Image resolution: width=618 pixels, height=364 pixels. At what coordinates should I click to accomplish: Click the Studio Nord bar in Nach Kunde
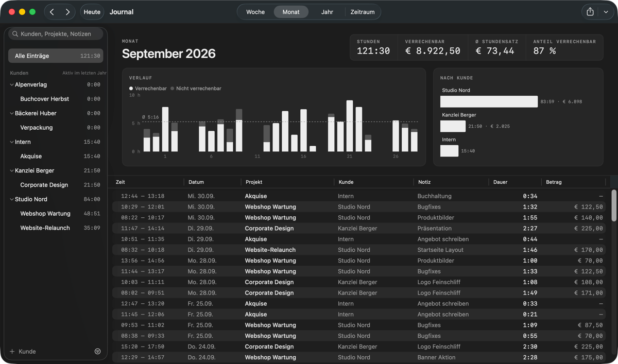[489, 101]
